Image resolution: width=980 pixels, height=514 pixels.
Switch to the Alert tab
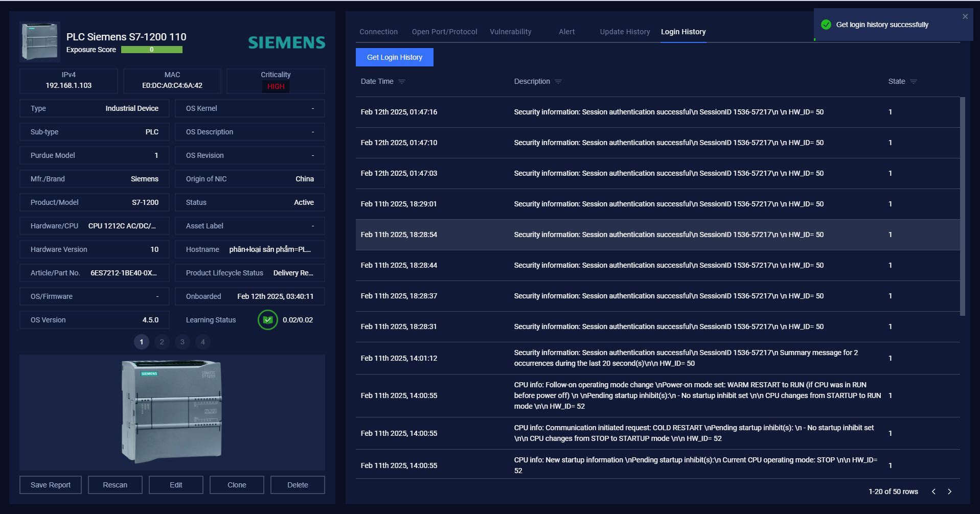click(x=566, y=32)
